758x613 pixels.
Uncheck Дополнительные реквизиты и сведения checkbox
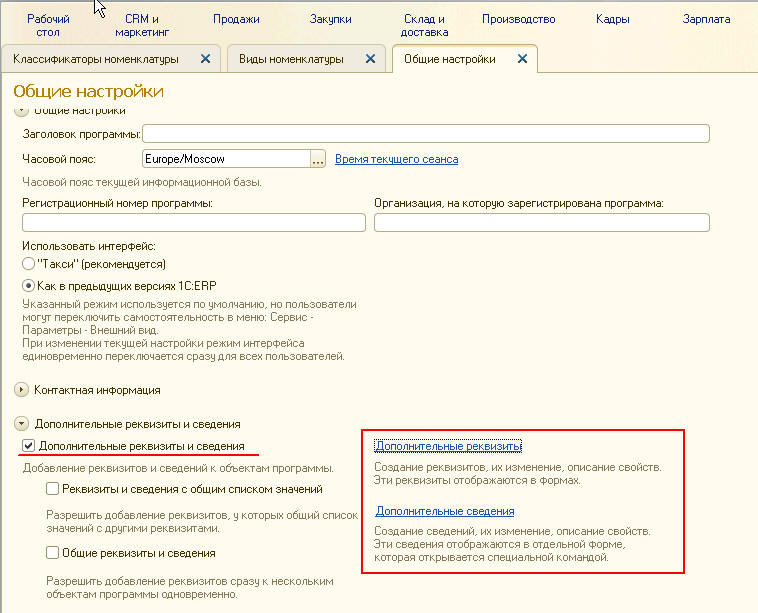(x=29, y=445)
